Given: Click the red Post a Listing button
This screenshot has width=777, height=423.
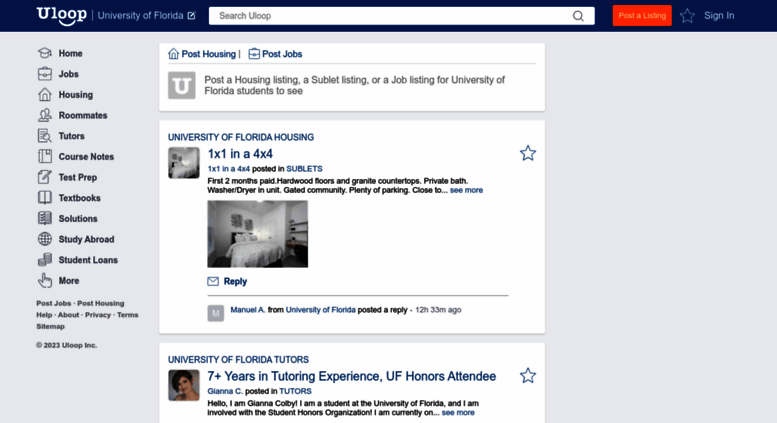Looking at the screenshot, I should (x=642, y=15).
